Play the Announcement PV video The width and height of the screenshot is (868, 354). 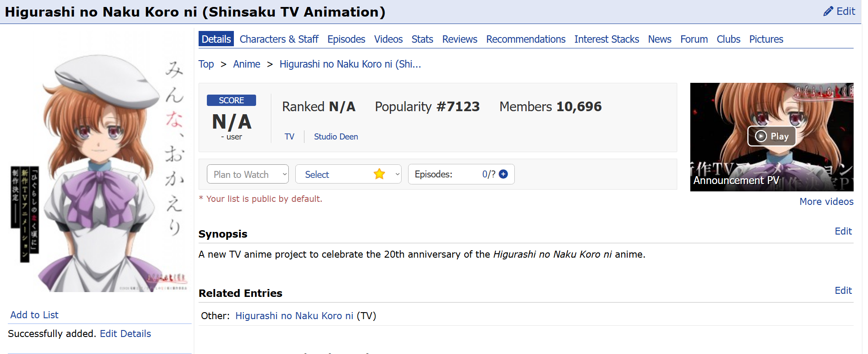tap(772, 136)
